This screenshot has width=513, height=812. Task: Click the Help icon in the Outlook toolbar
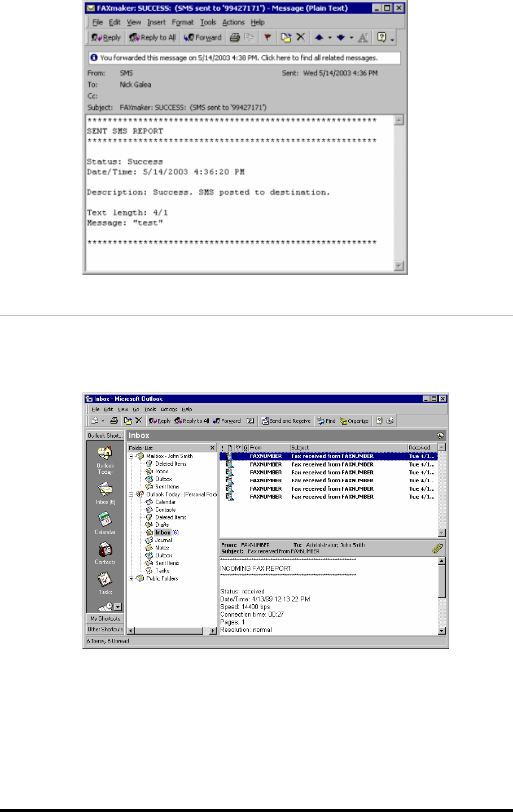[379, 421]
